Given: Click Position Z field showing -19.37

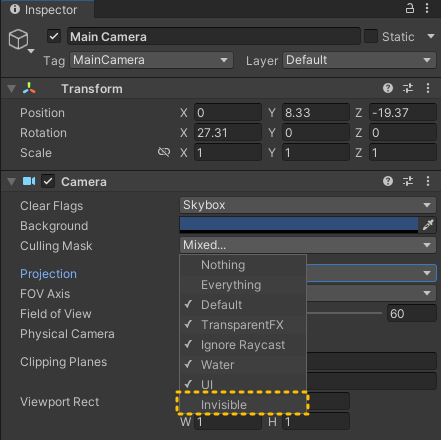Looking at the screenshot, I should 403,112.
